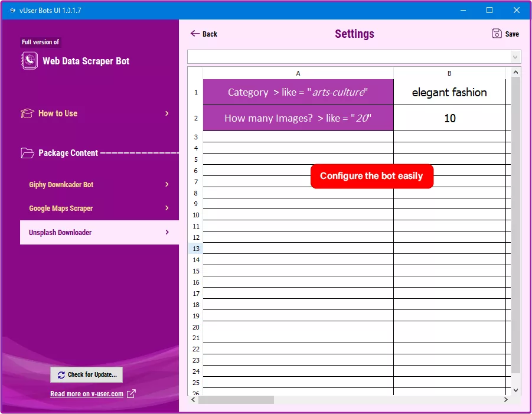Viewport: 532px width, 414px height.
Task: Select row 20 header
Action: pos(196,327)
